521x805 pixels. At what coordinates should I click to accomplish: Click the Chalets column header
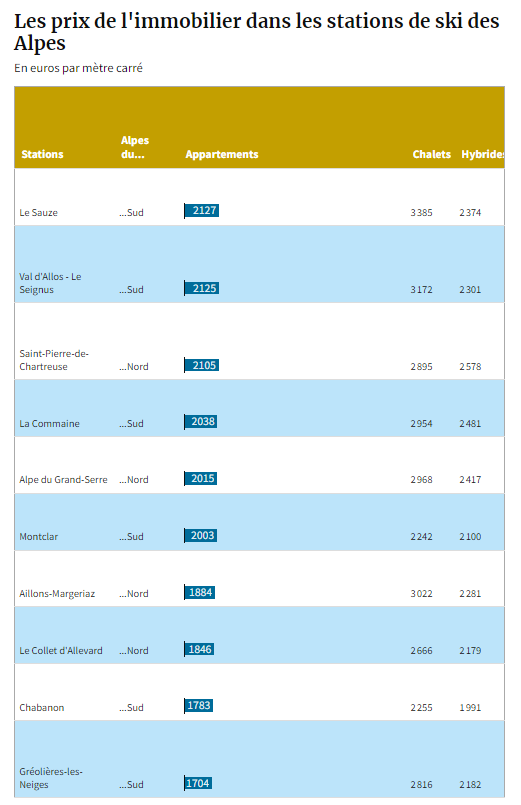(x=431, y=154)
